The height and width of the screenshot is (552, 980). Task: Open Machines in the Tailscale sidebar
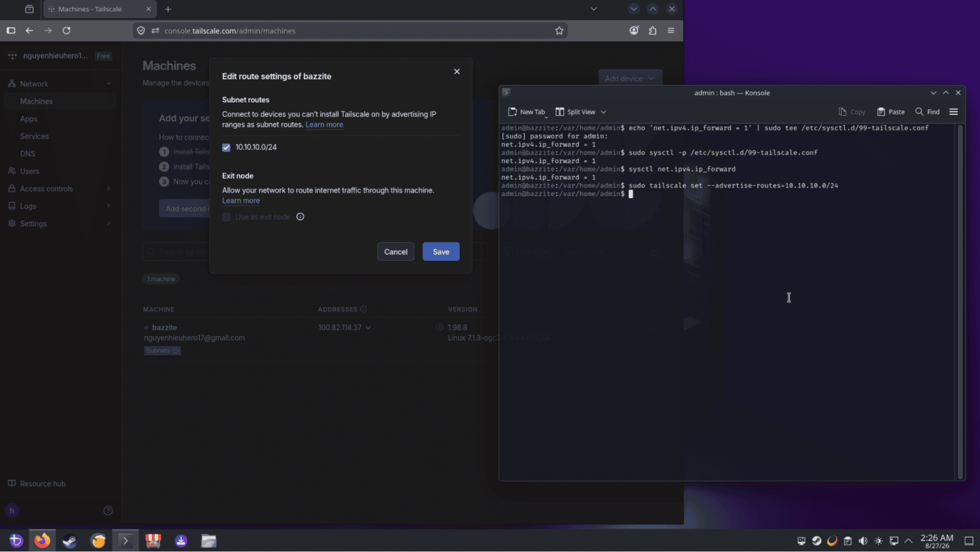click(36, 101)
